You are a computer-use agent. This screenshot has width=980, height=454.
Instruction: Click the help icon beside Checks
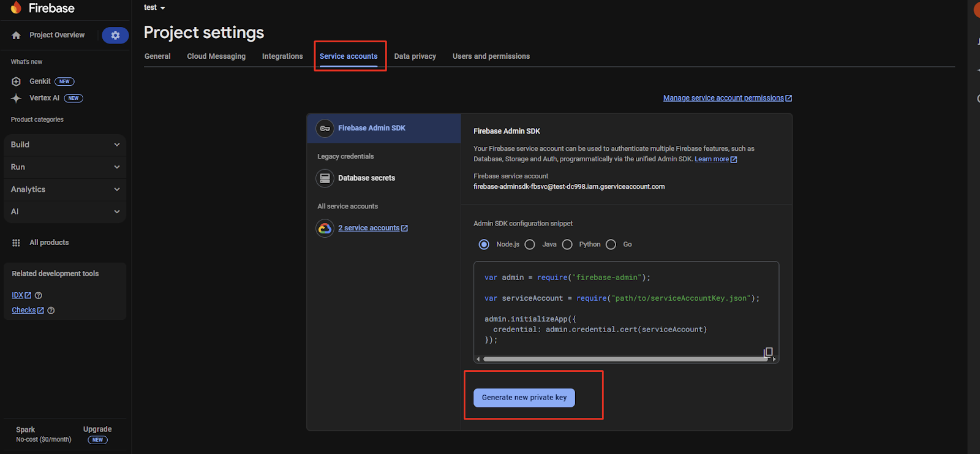coord(51,311)
